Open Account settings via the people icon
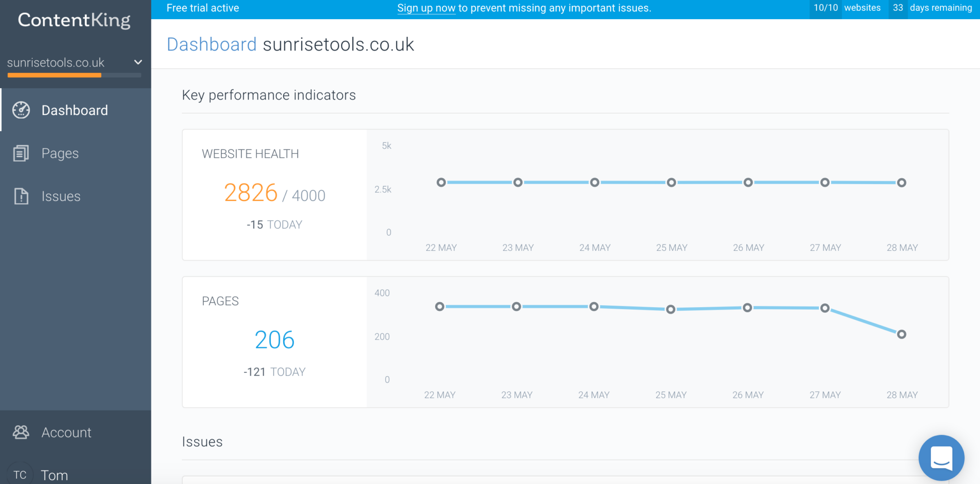This screenshot has height=484, width=980. pos(21,432)
